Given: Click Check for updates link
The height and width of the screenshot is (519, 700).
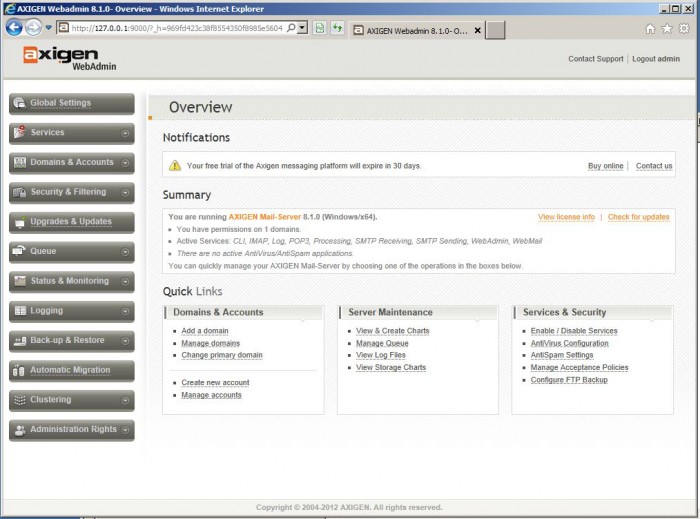Looking at the screenshot, I should 638,217.
